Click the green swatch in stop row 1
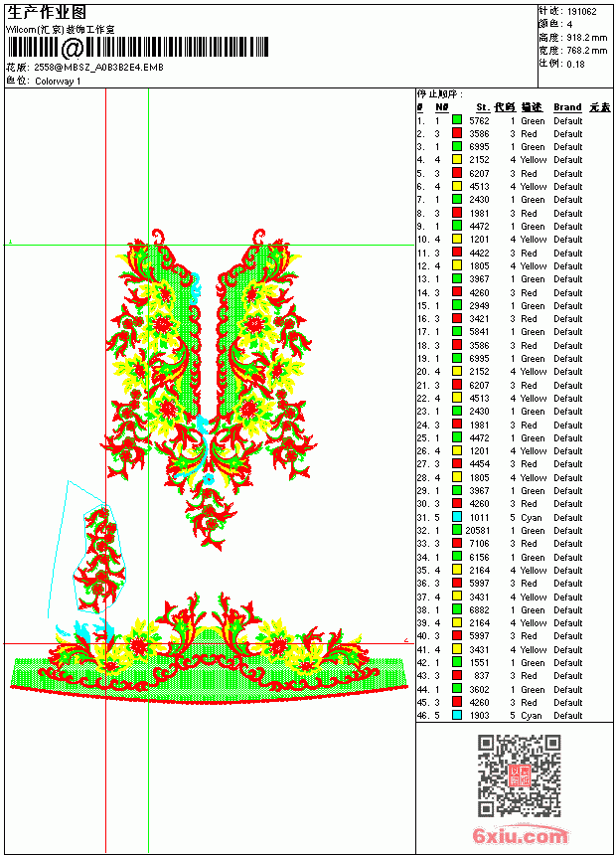Viewport: 616px width, 855px height. pos(457,120)
